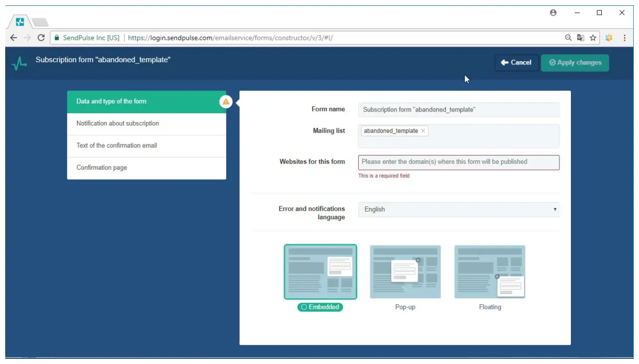Click the Apply changes button
639x364 pixels.
[x=575, y=62]
